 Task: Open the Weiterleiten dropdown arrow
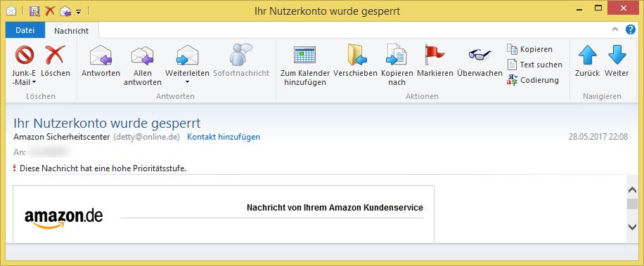point(187,82)
